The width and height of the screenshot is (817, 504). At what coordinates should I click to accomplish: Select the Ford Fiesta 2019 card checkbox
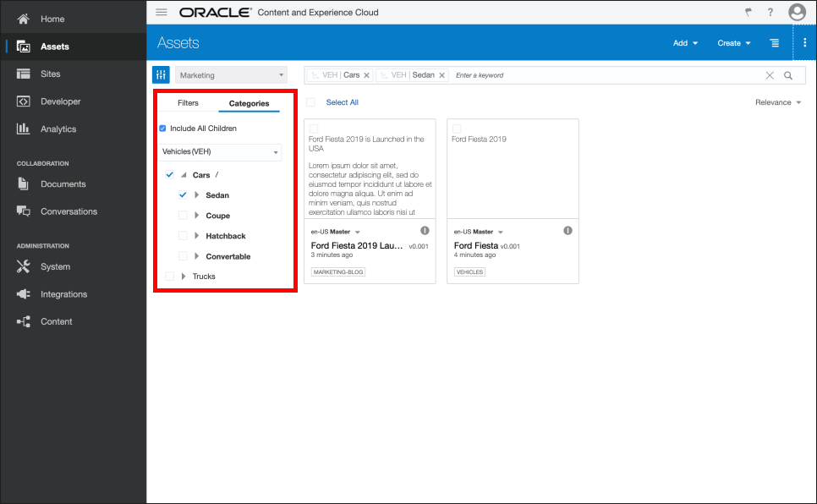pos(457,129)
